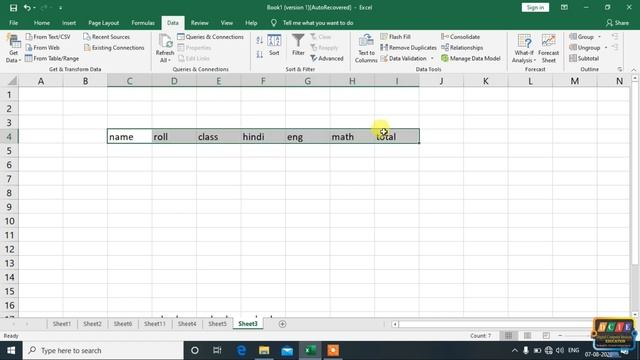640x360 pixels.
Task: Click the Share button
Action: [x=618, y=23]
